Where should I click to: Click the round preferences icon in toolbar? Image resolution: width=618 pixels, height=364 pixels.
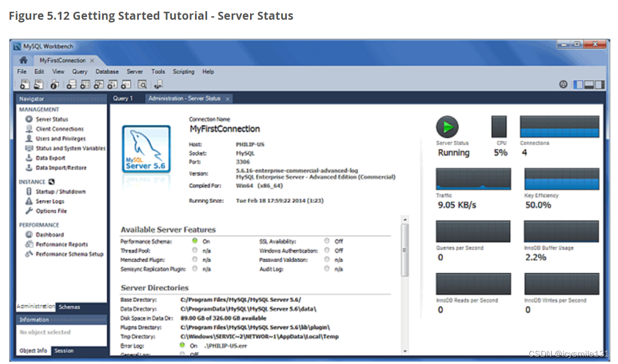coord(563,84)
